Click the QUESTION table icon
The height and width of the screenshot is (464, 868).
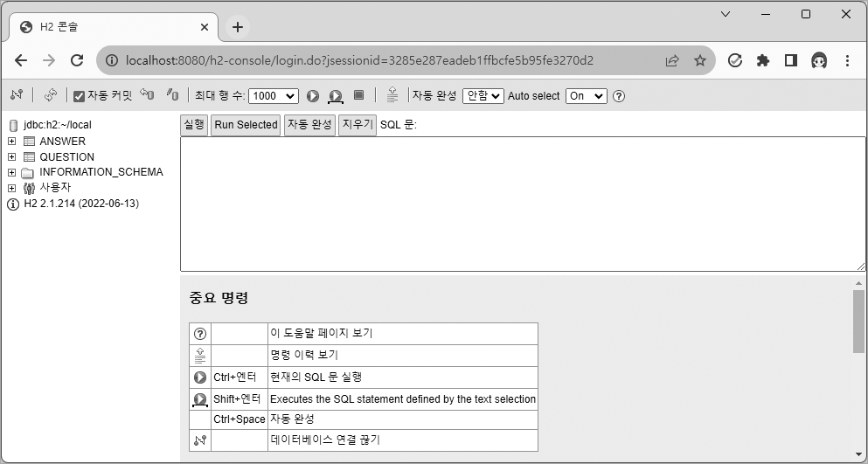click(x=29, y=156)
